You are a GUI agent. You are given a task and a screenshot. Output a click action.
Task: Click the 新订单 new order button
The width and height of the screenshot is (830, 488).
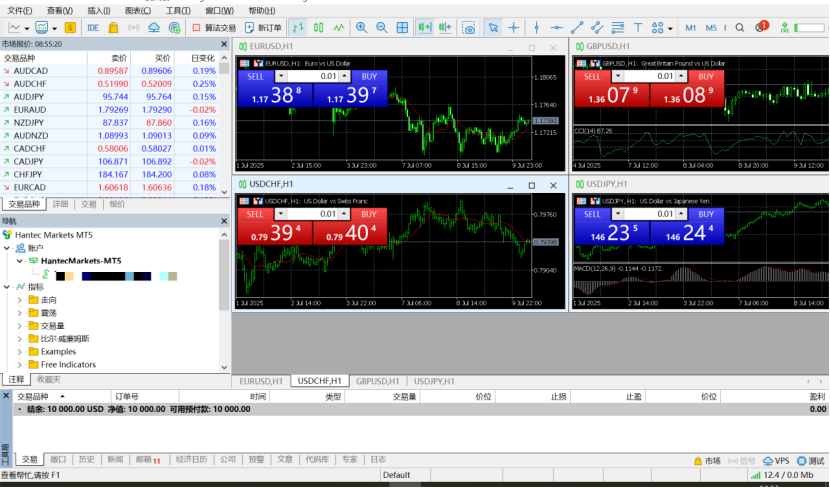[264, 28]
